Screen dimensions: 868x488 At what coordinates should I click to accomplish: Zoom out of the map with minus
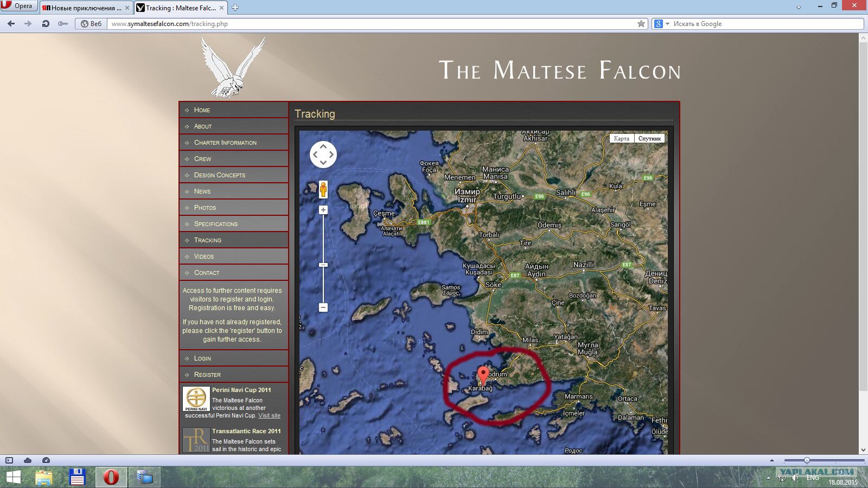point(323,307)
